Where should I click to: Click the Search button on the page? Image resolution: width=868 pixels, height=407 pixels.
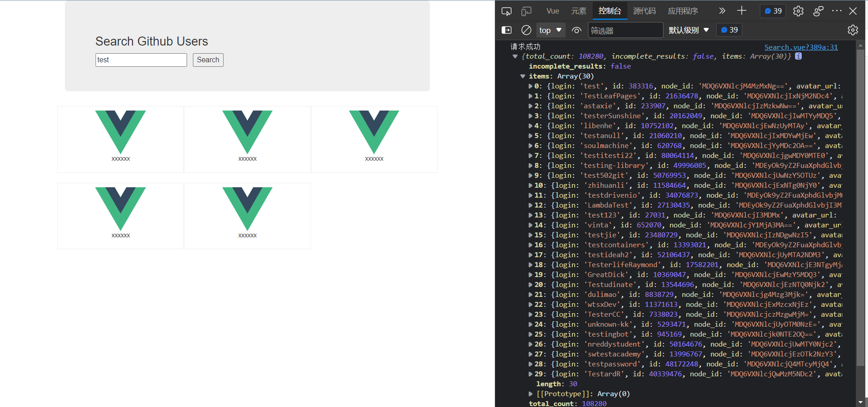click(x=208, y=60)
